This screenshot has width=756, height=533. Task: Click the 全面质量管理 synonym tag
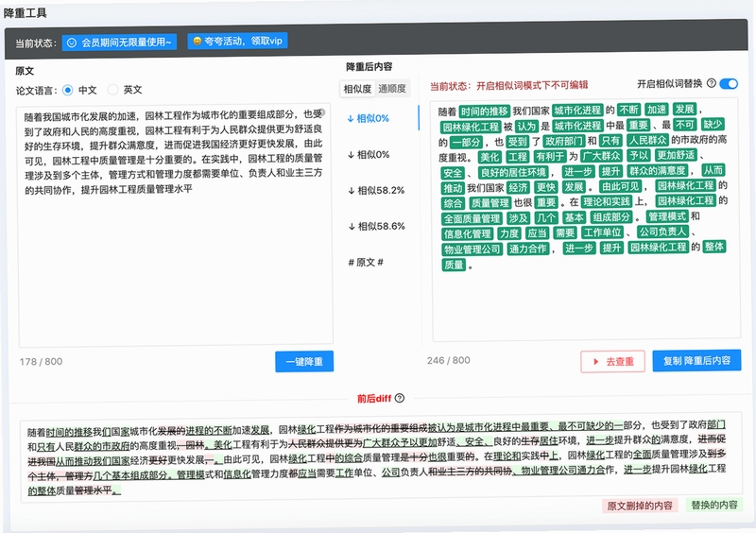[472, 219]
